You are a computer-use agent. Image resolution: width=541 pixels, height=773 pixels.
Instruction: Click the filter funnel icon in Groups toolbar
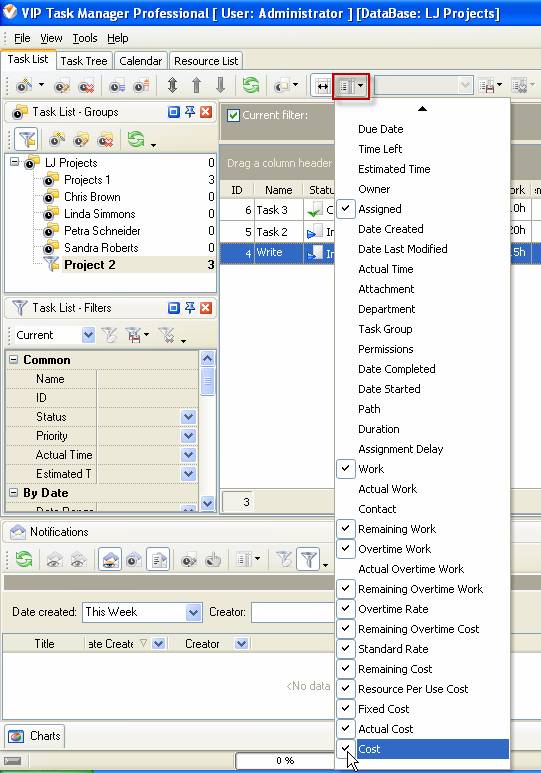pyautogui.click(x=26, y=139)
